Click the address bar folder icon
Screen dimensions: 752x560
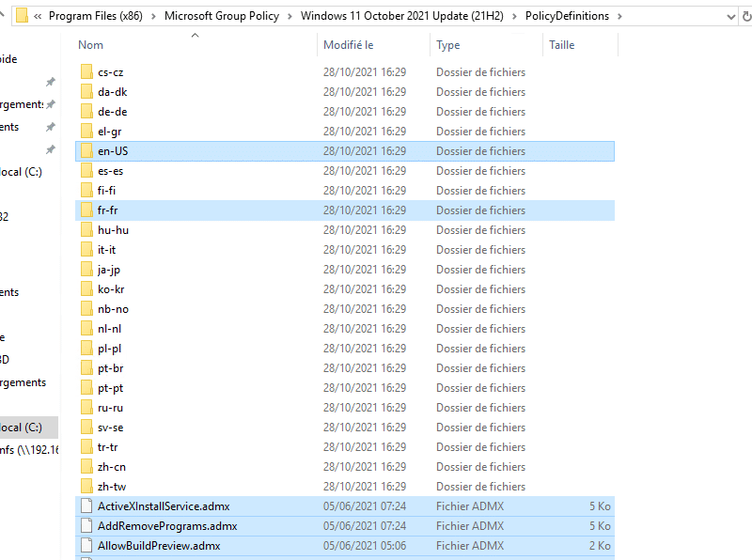[x=22, y=16]
